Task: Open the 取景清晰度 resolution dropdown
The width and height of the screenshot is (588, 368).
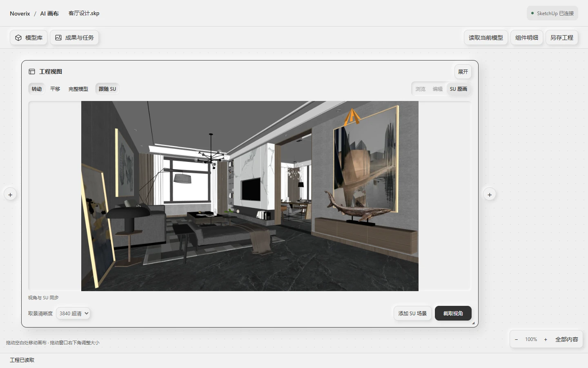Action: click(x=73, y=314)
